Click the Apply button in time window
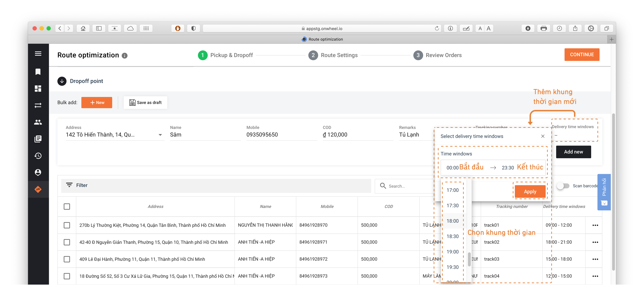This screenshot has width=644, height=293. click(x=530, y=191)
